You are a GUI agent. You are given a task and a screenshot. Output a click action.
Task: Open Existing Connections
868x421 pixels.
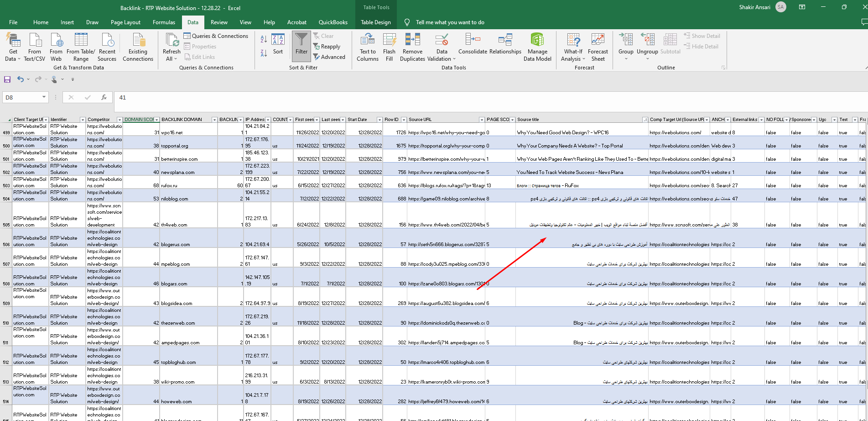(138, 47)
